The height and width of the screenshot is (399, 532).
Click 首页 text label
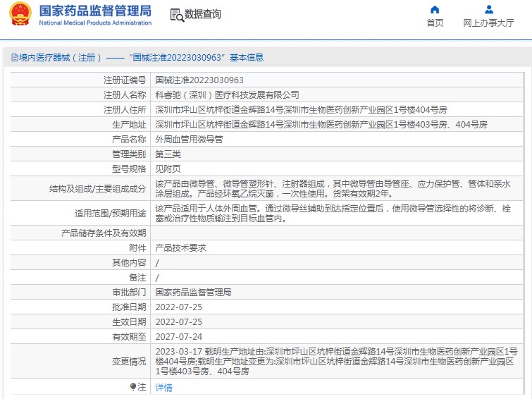coord(435,23)
